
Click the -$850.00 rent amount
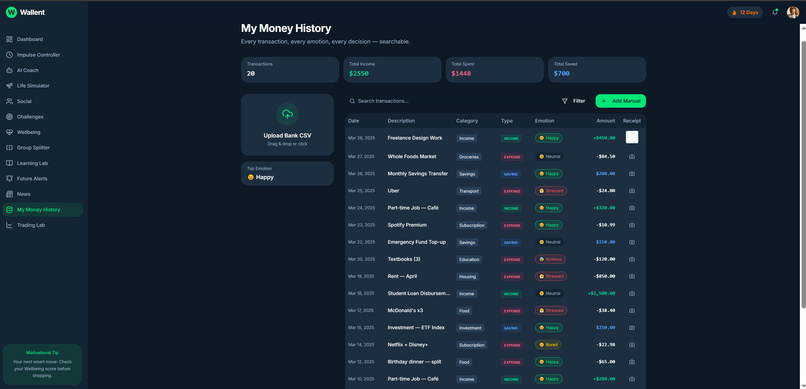pyautogui.click(x=604, y=276)
